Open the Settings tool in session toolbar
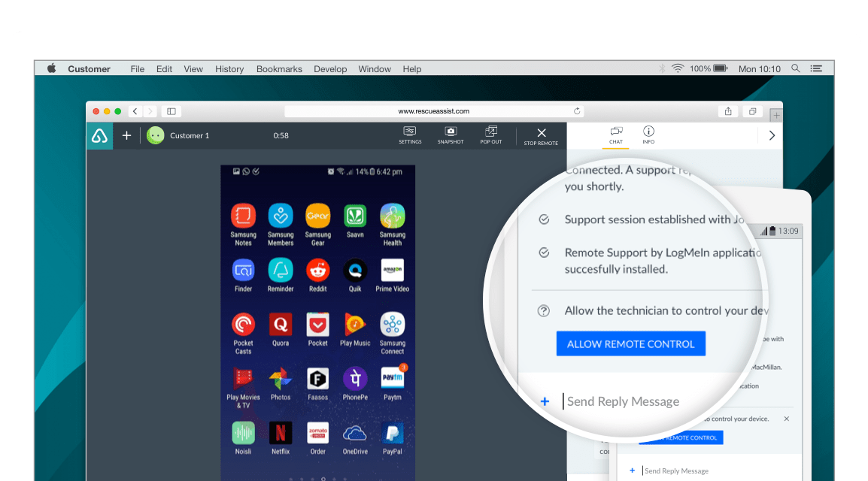Image resolution: width=868 pixels, height=481 pixels. coord(410,135)
